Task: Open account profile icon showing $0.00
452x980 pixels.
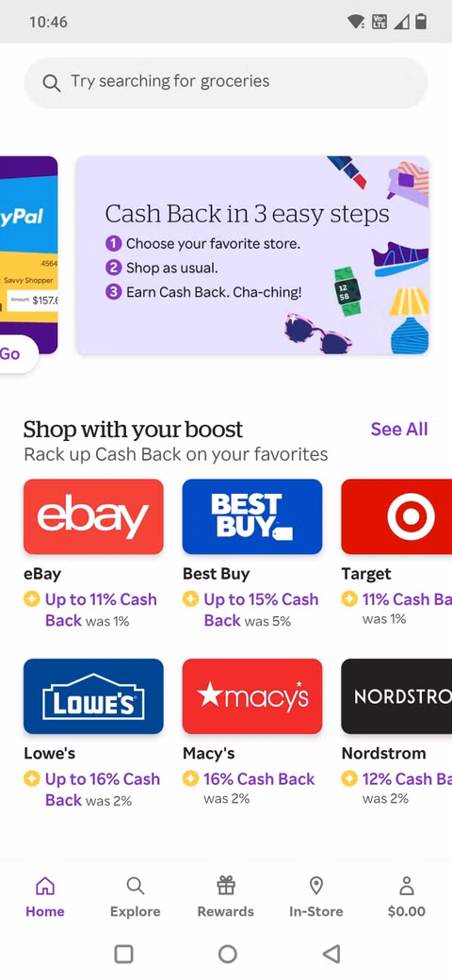Action: click(407, 886)
